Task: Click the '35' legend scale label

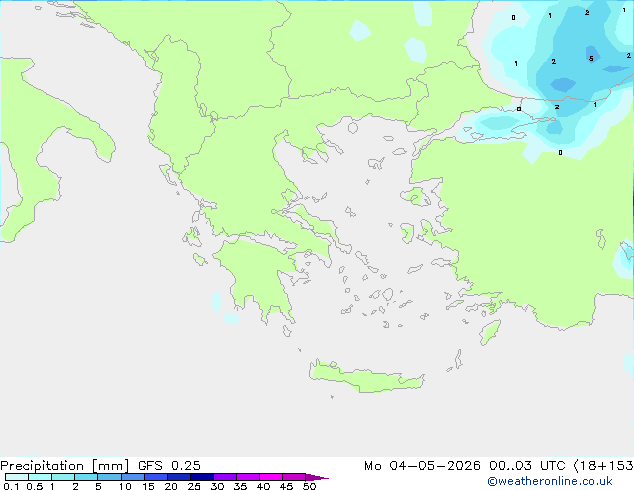Action: pos(240,486)
